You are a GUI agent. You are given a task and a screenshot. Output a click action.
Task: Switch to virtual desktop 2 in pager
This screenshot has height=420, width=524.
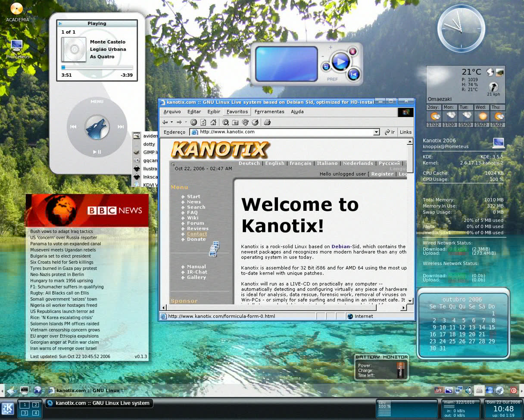pos(36,404)
